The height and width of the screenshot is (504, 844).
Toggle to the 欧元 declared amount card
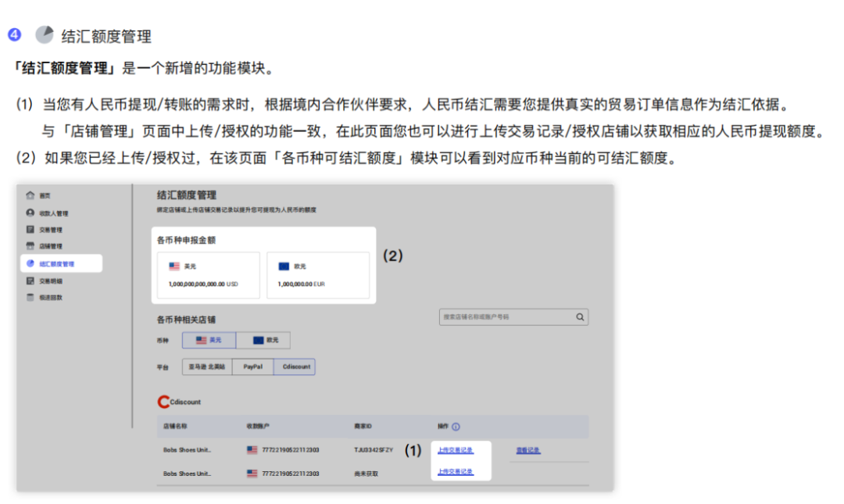(x=319, y=273)
